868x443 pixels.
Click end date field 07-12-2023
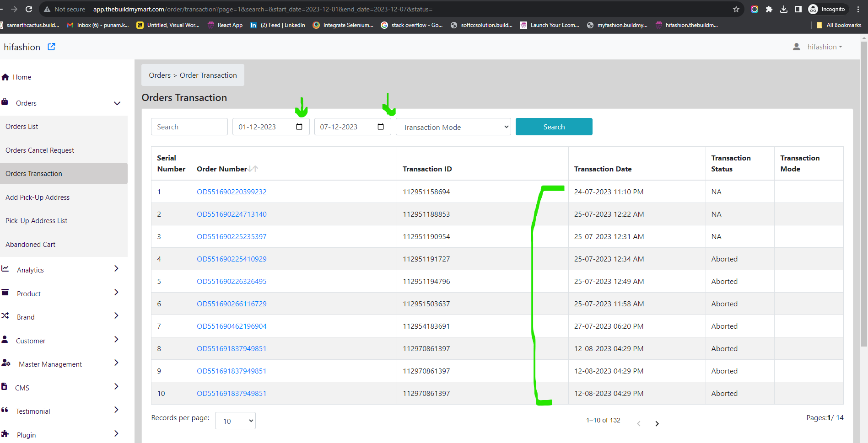352,127
